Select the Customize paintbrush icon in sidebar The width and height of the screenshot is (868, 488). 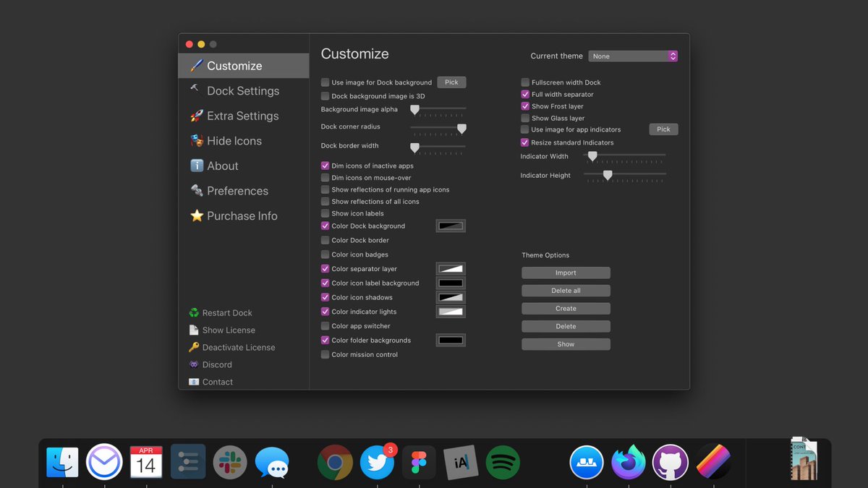[195, 65]
